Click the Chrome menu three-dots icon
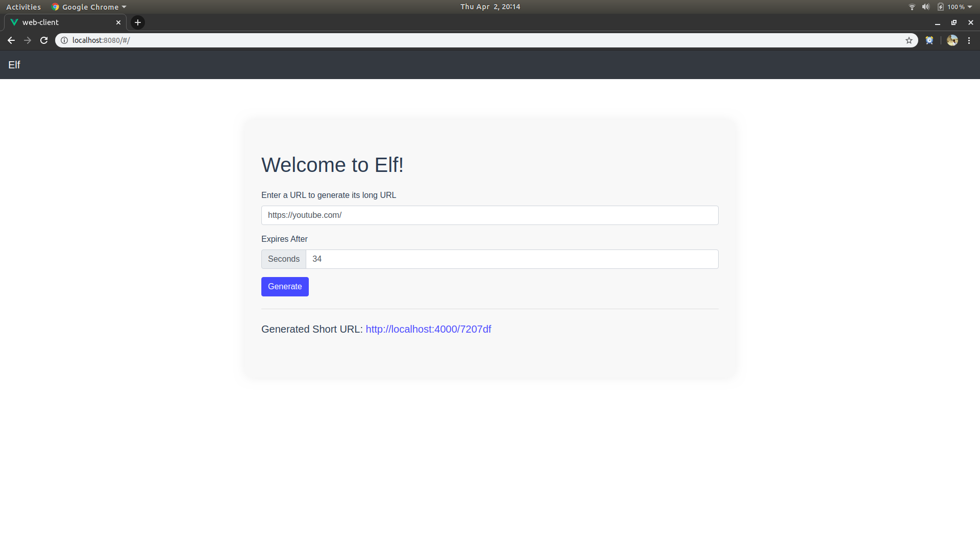This screenshot has width=980, height=551. pos(969,40)
